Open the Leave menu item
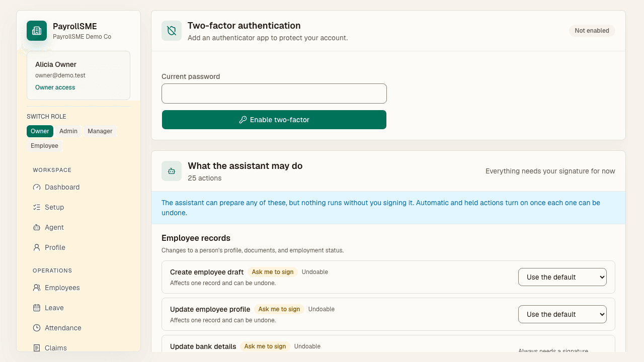Viewport: 644px width, 362px height. click(78, 308)
